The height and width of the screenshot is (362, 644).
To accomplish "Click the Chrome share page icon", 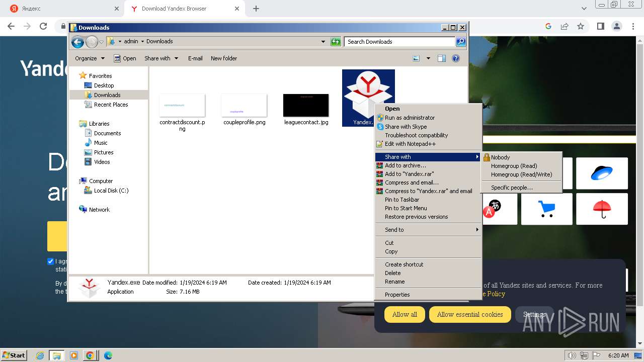I will [x=565, y=26].
